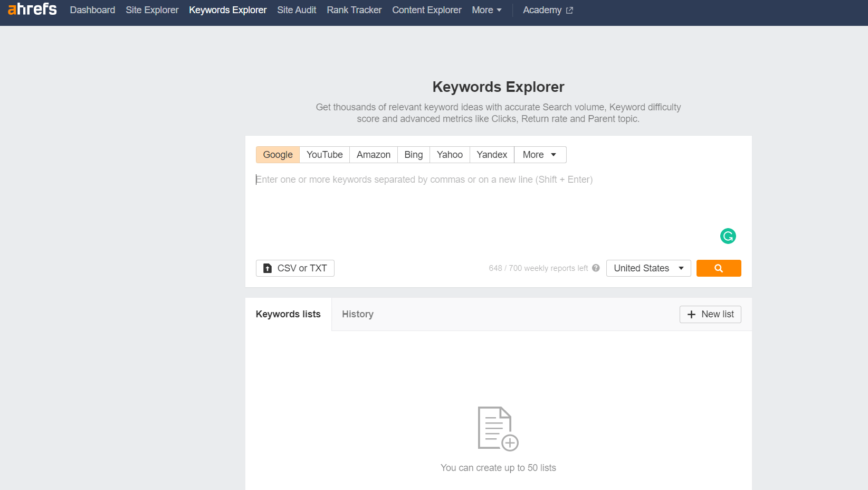Image resolution: width=868 pixels, height=490 pixels.
Task: Click the plus icon on New list
Action: pos(692,314)
